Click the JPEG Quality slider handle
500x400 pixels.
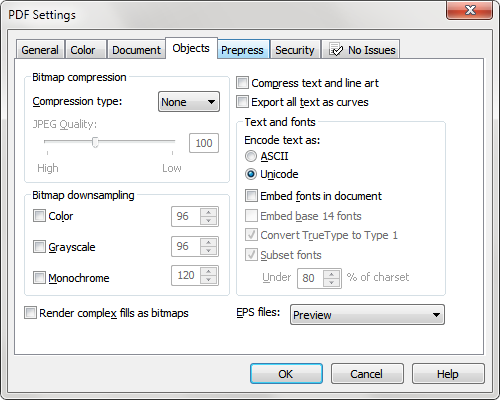point(95,142)
